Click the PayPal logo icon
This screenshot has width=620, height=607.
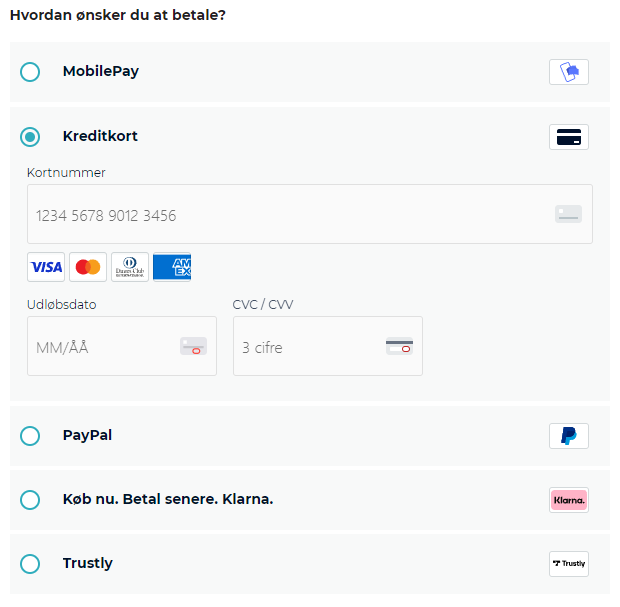[568, 436]
